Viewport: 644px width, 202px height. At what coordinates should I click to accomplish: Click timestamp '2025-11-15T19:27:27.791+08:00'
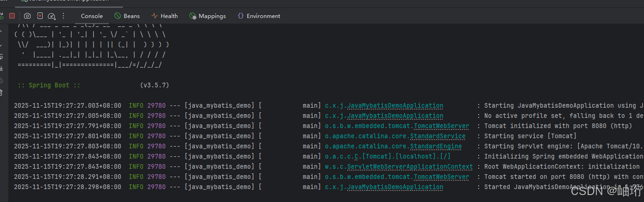(68, 126)
